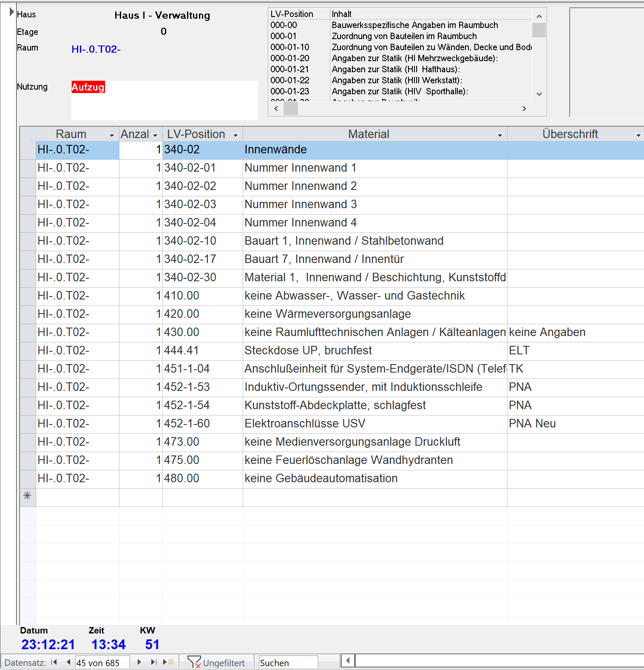The height and width of the screenshot is (670, 644).
Task: Go to next record arrow
Action: click(139, 662)
